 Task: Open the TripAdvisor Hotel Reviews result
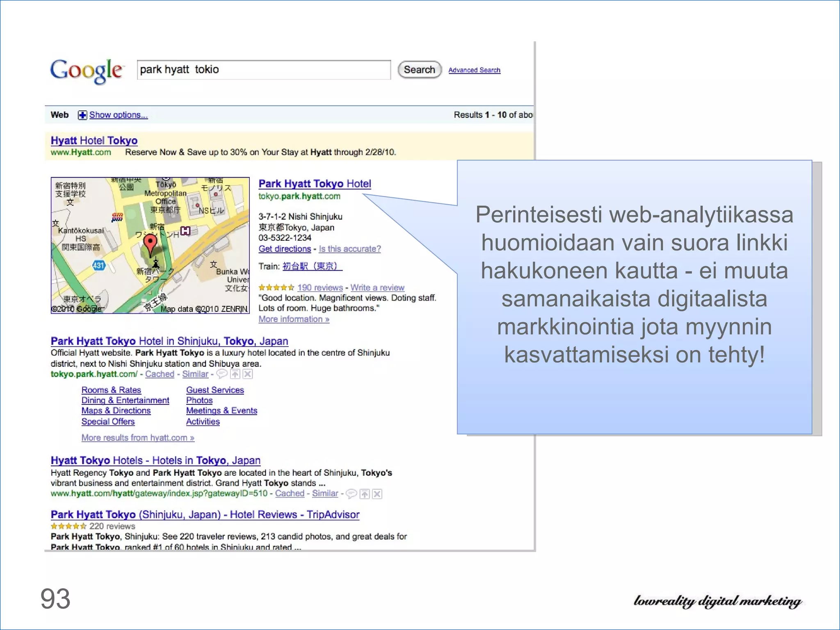click(205, 515)
